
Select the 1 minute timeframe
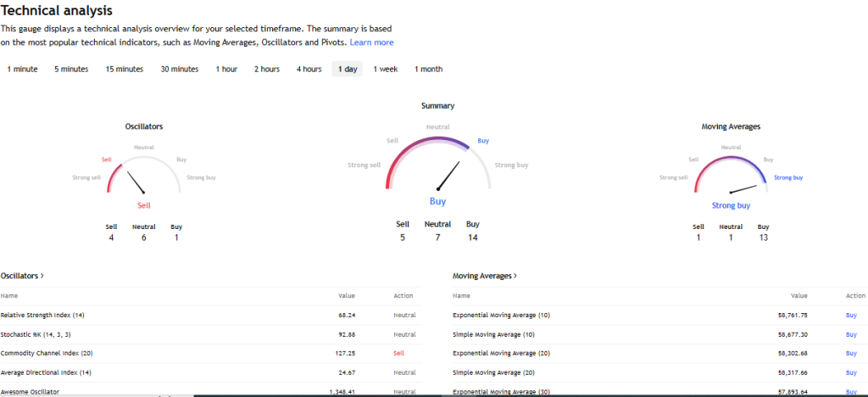(23, 70)
